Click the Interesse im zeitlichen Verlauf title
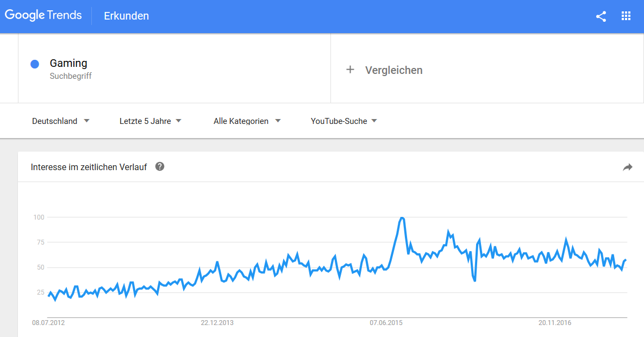Screen dimensions: 644x337 pyautogui.click(x=89, y=167)
